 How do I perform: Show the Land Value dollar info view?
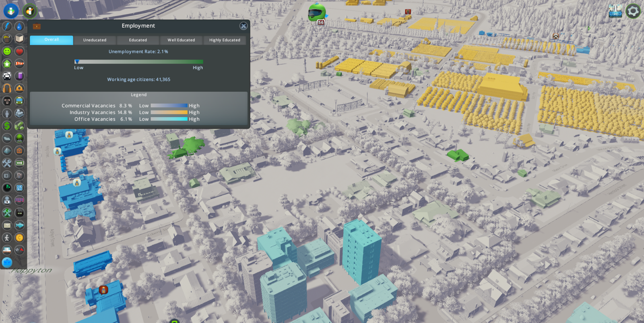point(7,126)
